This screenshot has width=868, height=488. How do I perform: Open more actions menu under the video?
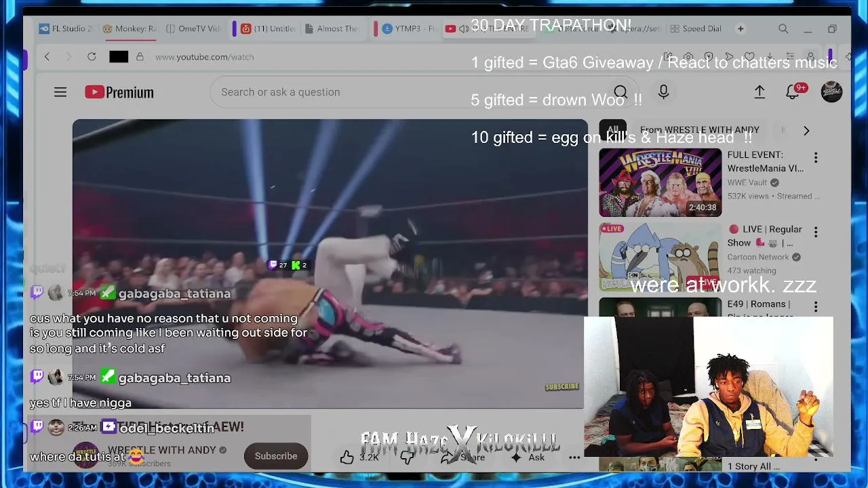574,457
